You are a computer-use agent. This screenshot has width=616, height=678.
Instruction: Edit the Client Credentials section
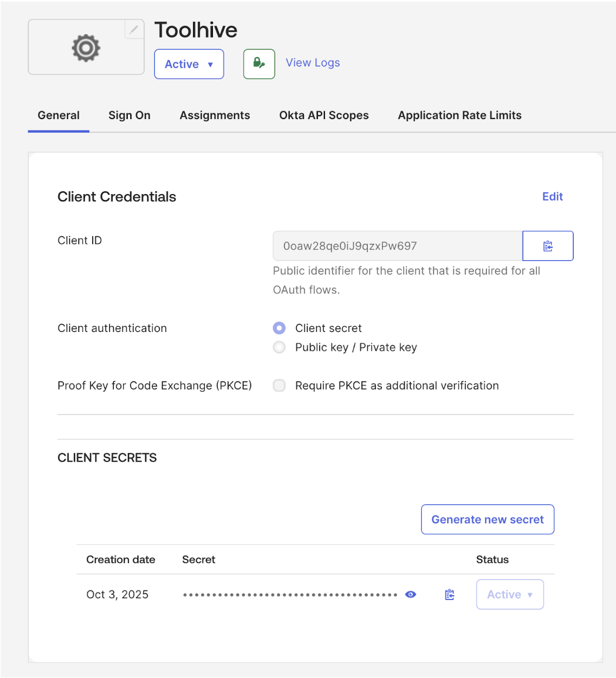click(x=551, y=196)
